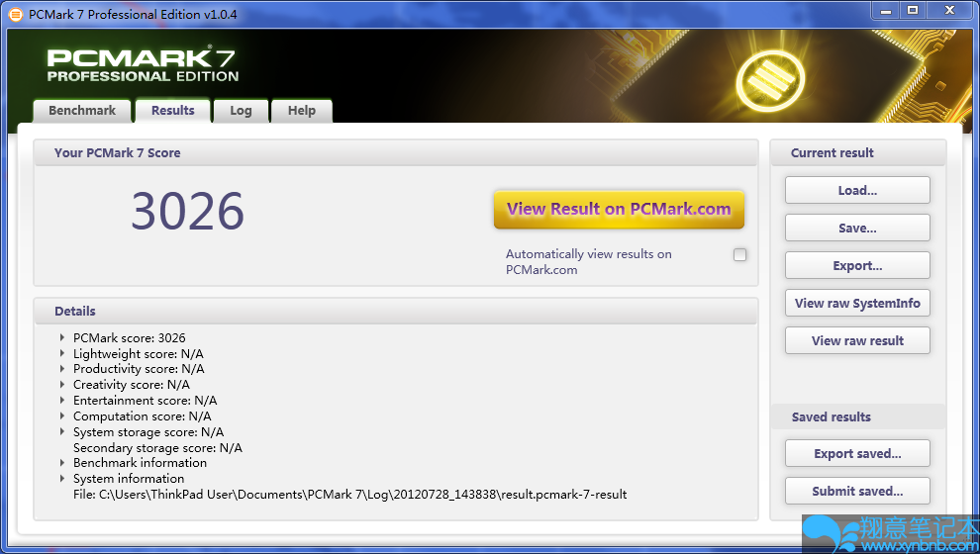Expand the System storage score row
Screen dimensions: 980x554
point(62,431)
